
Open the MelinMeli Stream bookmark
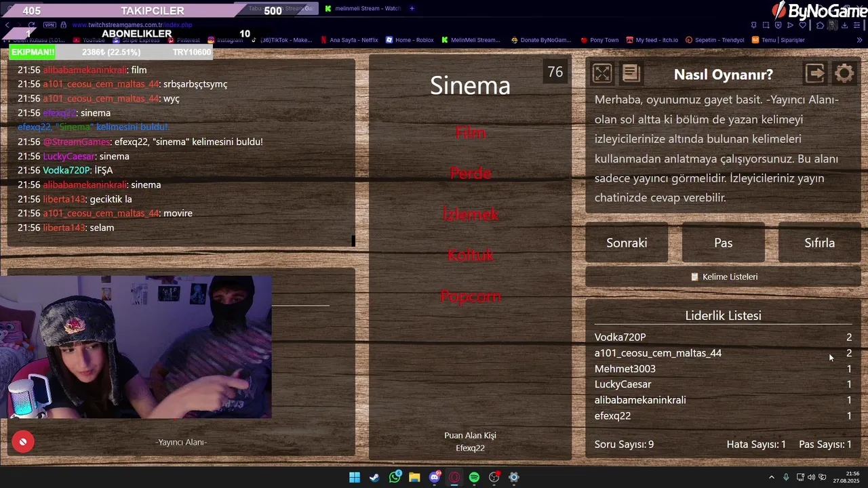tap(471, 40)
